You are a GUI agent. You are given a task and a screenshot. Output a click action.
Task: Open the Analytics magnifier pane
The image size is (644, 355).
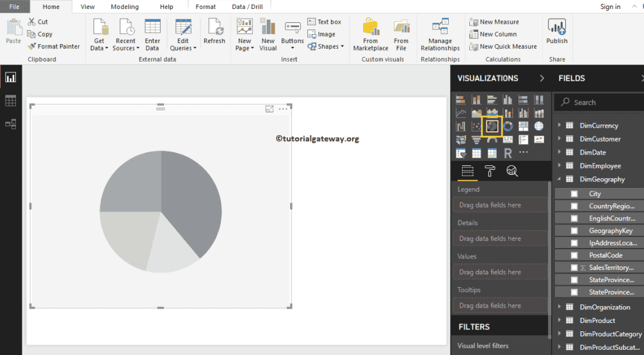512,170
